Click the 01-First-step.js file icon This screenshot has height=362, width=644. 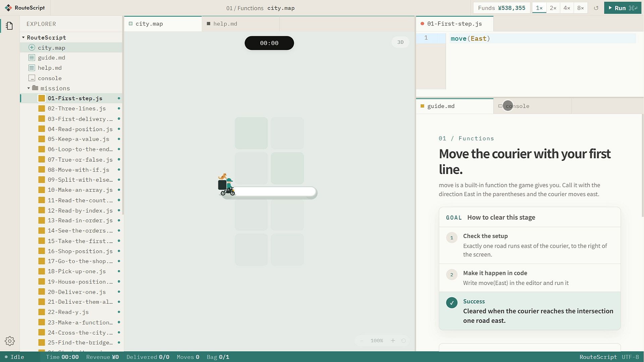(x=42, y=98)
